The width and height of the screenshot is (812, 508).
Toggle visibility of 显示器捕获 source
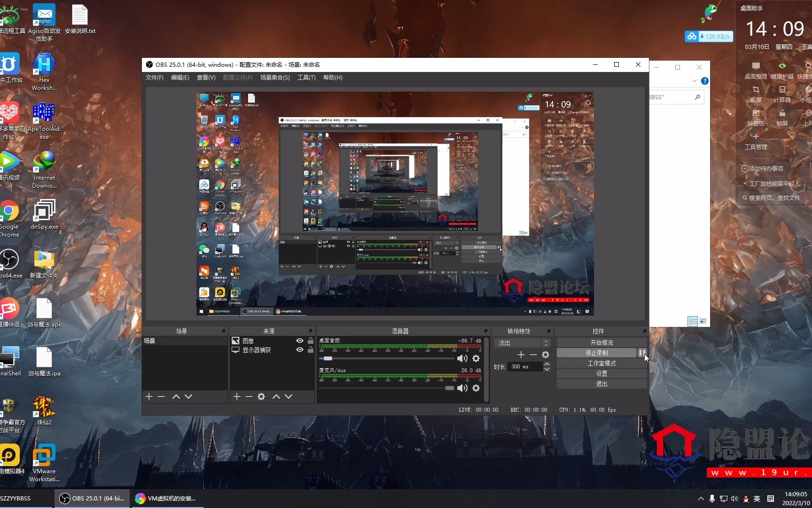pyautogui.click(x=299, y=350)
